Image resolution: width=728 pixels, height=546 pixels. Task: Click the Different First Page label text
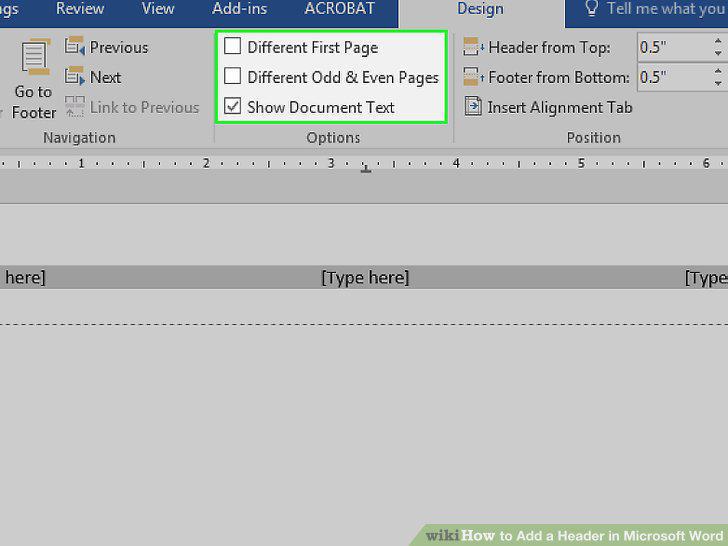tap(312, 48)
